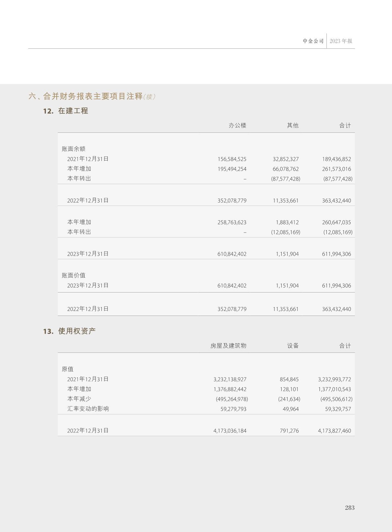Select the 13. 使用权资产 heading

[69, 331]
